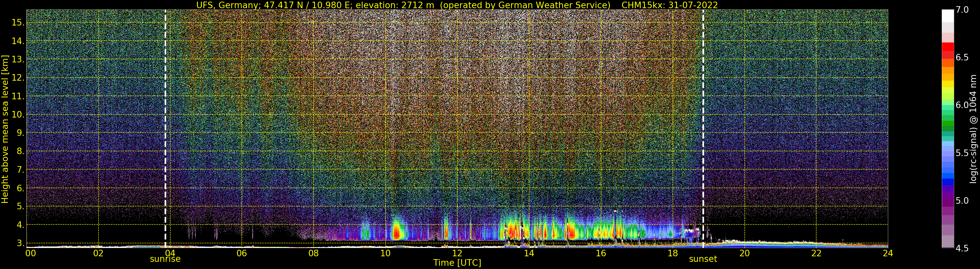Click the white segment atop the colorbar
Screen dimensions: 980x269
tap(948, 16)
